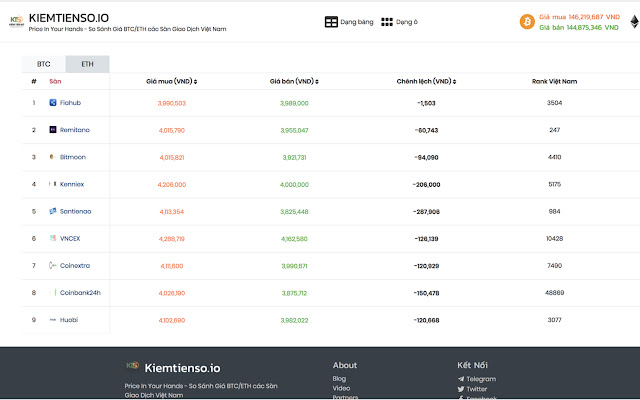The width and height of the screenshot is (640, 400).
Task: Click the Fiahub exchange logo icon
Action: click(53, 102)
